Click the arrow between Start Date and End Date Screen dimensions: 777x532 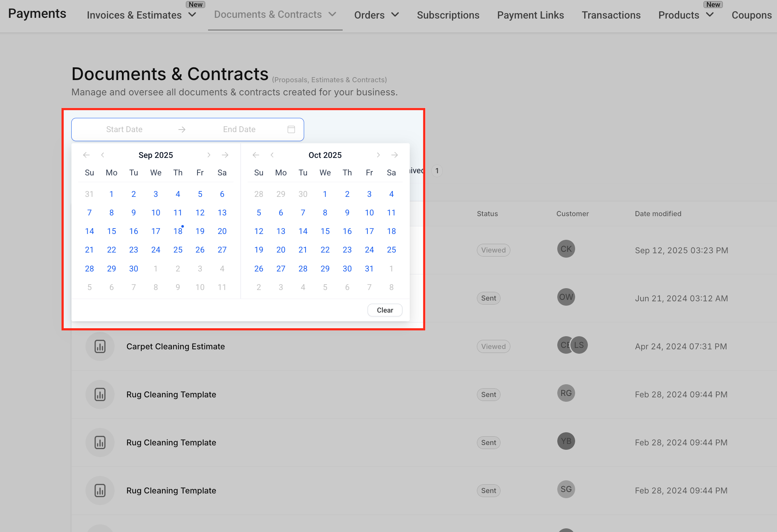click(x=182, y=129)
